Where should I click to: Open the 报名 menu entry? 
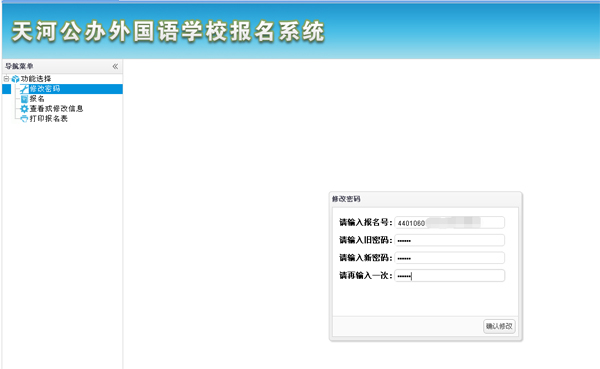coord(37,99)
